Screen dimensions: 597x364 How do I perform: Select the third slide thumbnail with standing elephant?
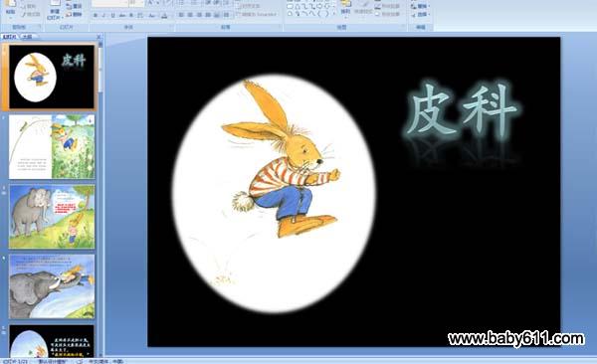(x=52, y=217)
